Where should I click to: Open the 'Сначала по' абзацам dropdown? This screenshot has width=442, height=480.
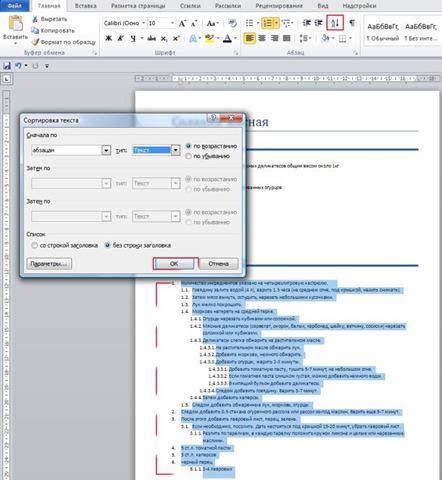pos(106,150)
